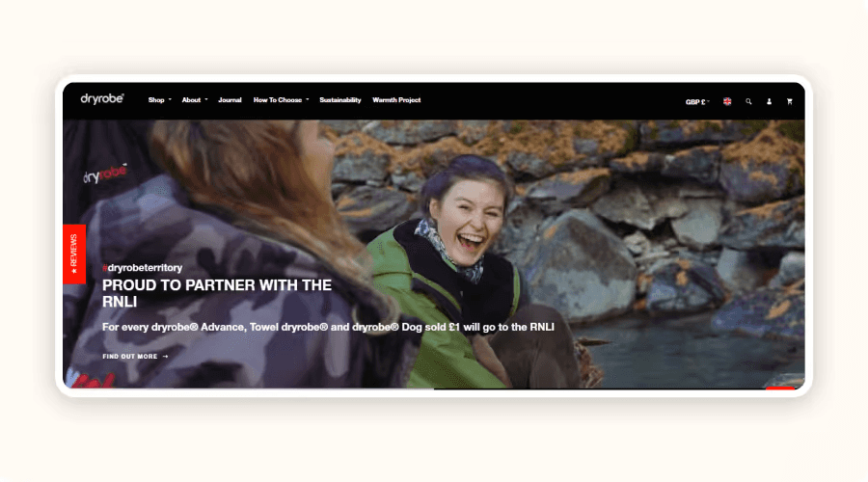Open the user account icon

pos(769,101)
